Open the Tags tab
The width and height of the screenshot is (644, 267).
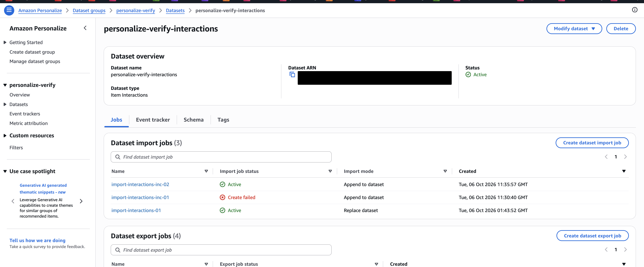(x=223, y=120)
